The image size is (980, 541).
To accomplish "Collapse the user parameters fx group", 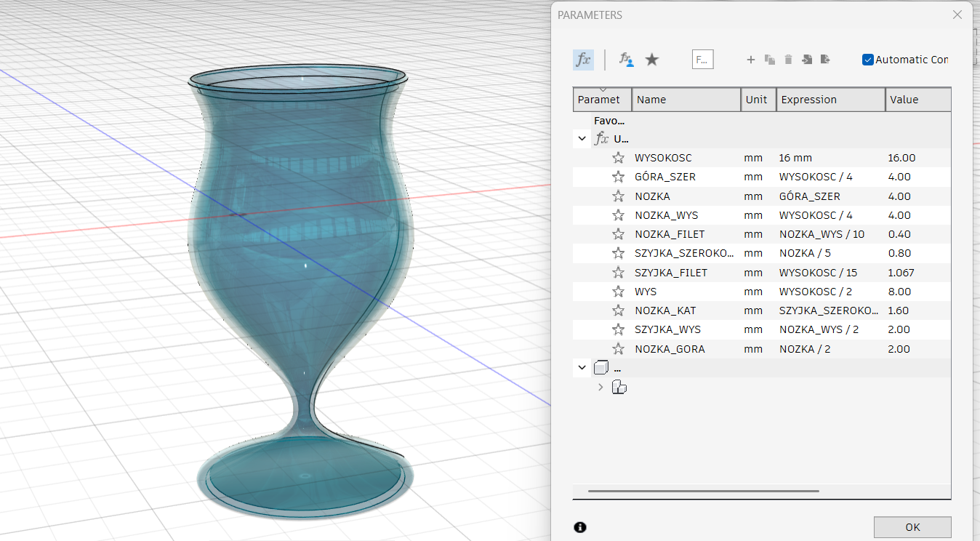I will (x=582, y=138).
